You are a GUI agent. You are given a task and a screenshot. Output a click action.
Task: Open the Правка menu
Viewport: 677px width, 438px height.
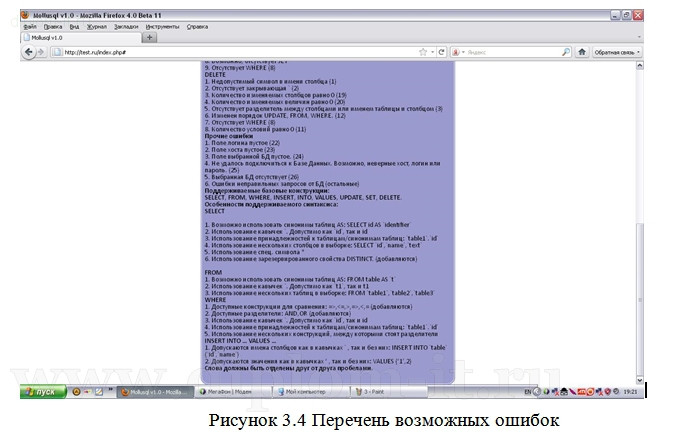(53, 27)
